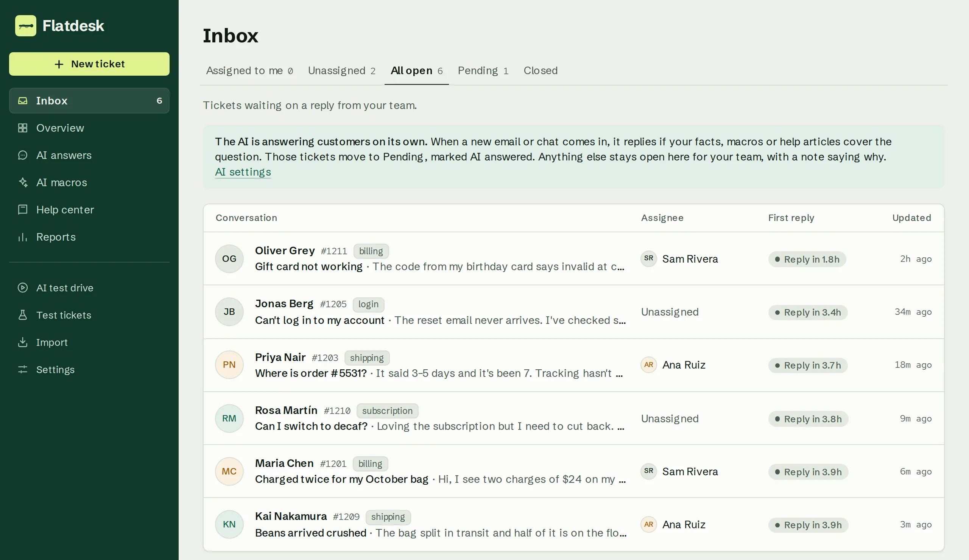Open AI answers chat bubble icon
Image resolution: width=969 pixels, height=560 pixels.
(x=23, y=155)
